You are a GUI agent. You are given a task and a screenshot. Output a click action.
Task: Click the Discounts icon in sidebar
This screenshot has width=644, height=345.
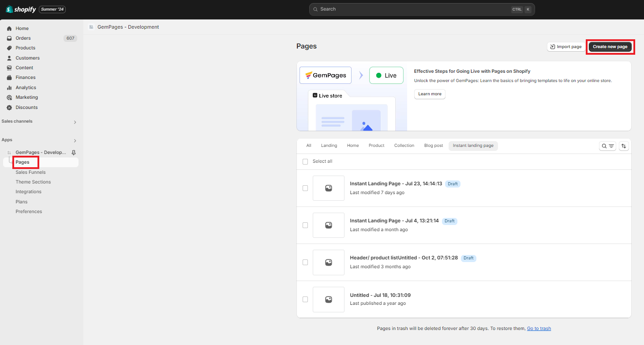(x=9, y=107)
